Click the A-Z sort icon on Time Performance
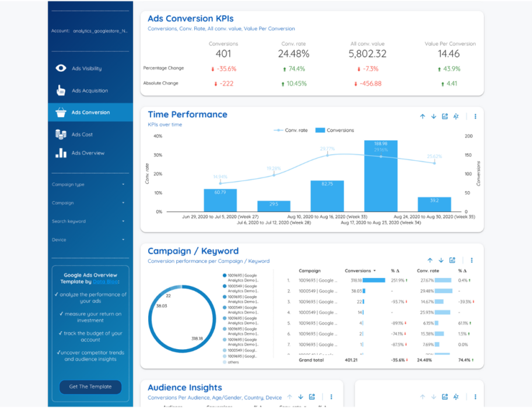This screenshot has height=408, width=532. [x=456, y=117]
